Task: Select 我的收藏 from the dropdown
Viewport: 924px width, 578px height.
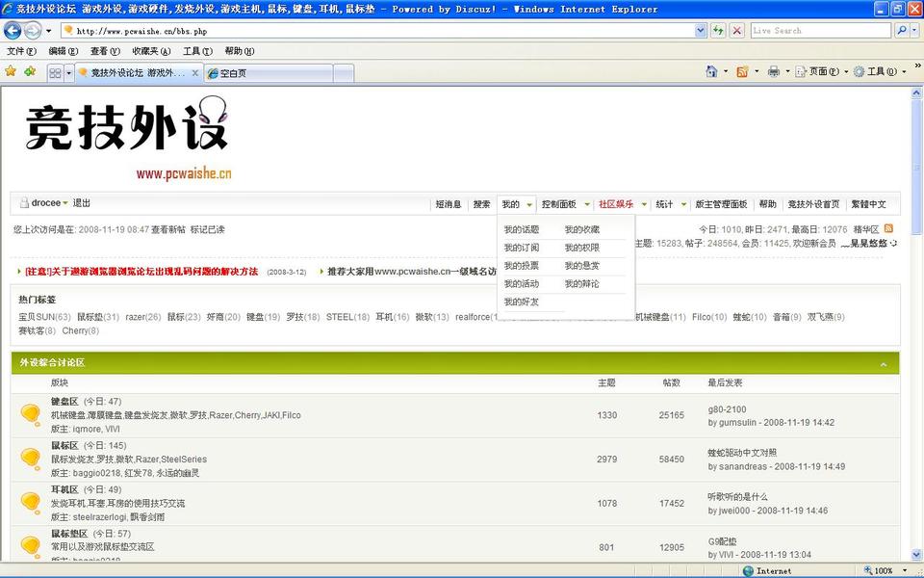Action: pos(581,229)
